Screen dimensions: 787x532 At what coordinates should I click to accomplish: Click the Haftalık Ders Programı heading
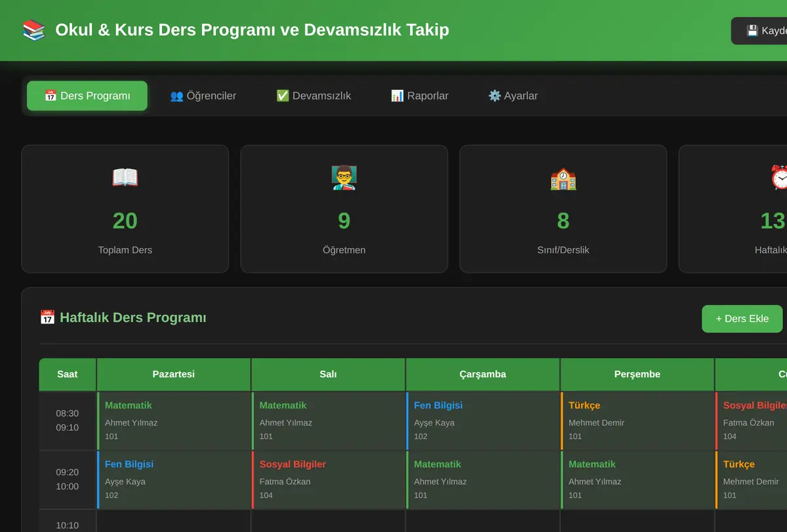pos(133,317)
